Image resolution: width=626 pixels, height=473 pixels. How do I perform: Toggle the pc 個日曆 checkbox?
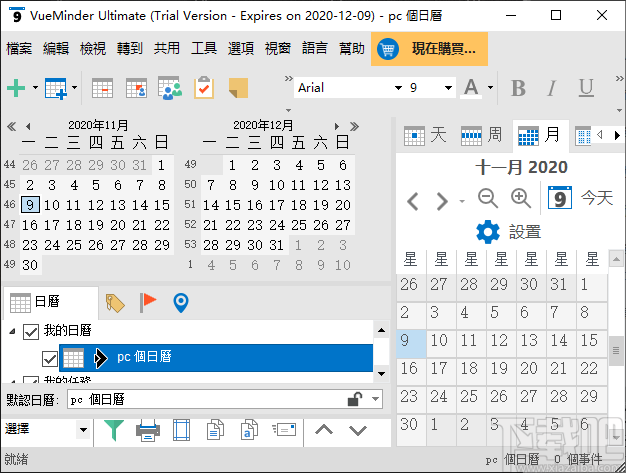50,358
